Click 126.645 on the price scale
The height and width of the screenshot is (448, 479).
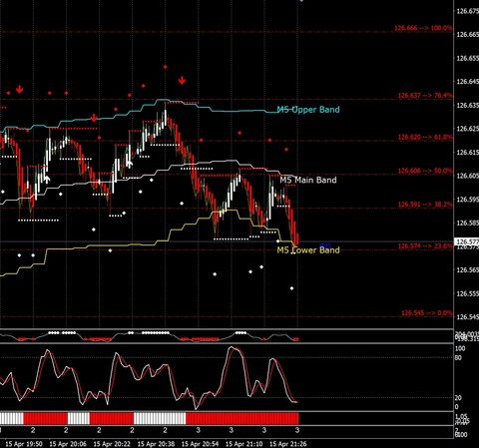[x=467, y=82]
